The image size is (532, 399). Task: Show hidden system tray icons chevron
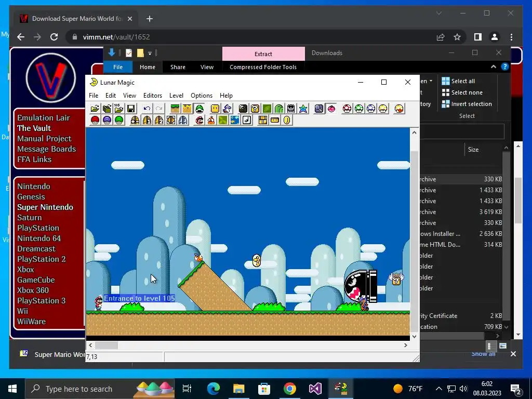438,389
